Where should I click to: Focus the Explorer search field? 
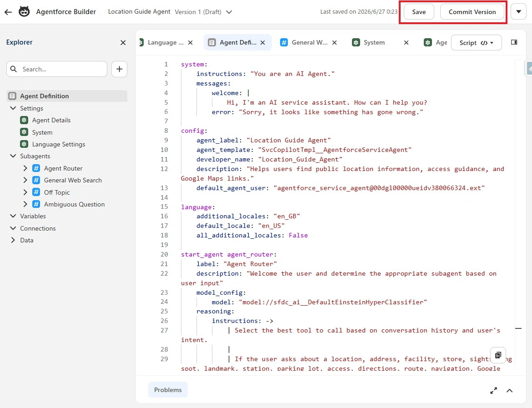click(57, 69)
